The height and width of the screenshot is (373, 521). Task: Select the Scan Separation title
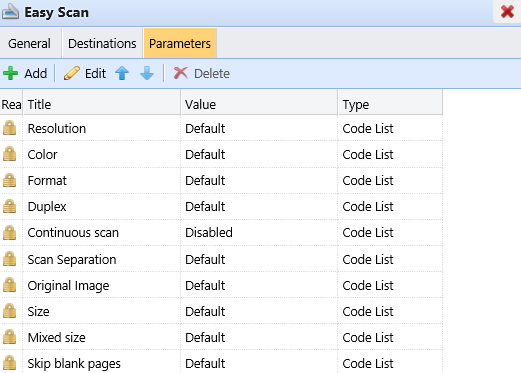pos(72,260)
